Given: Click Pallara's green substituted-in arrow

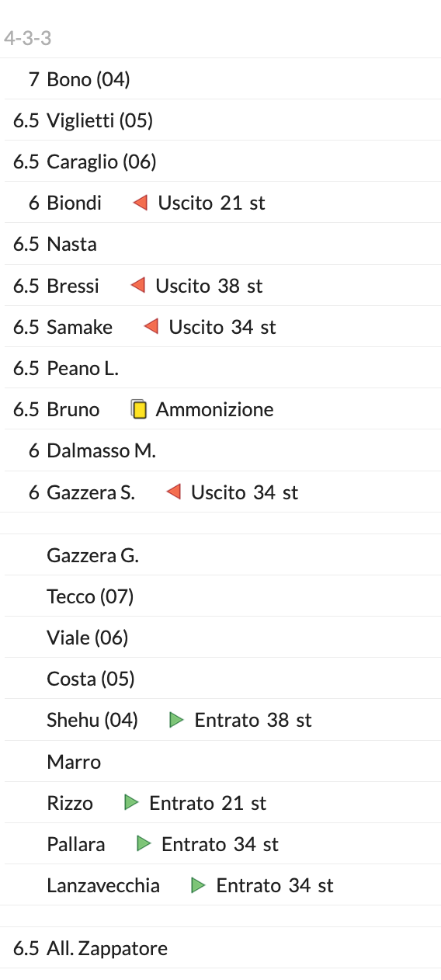Looking at the screenshot, I should click(x=144, y=843).
